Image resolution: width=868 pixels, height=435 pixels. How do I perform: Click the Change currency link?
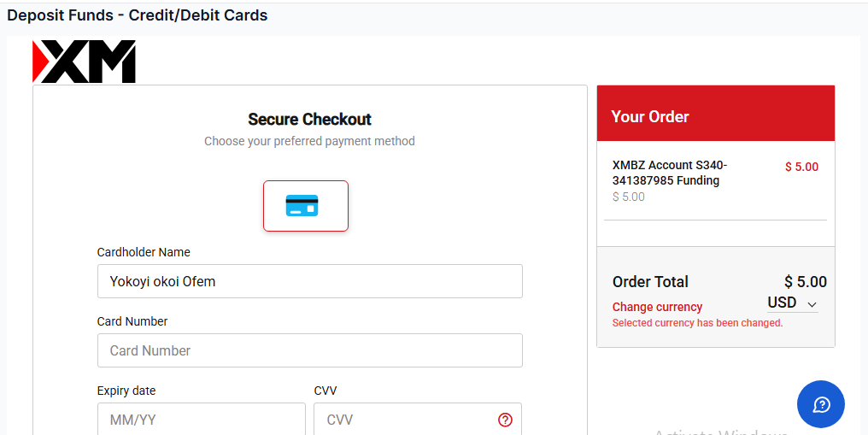pyautogui.click(x=657, y=307)
